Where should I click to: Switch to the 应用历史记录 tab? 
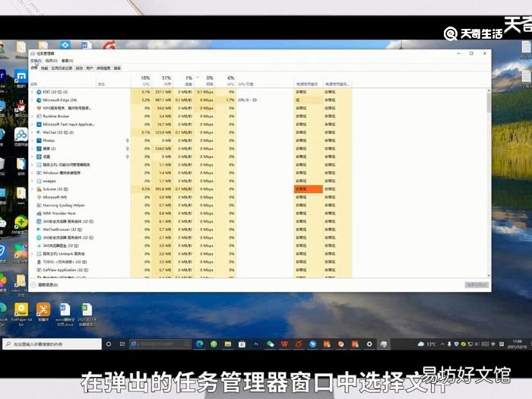pos(62,68)
